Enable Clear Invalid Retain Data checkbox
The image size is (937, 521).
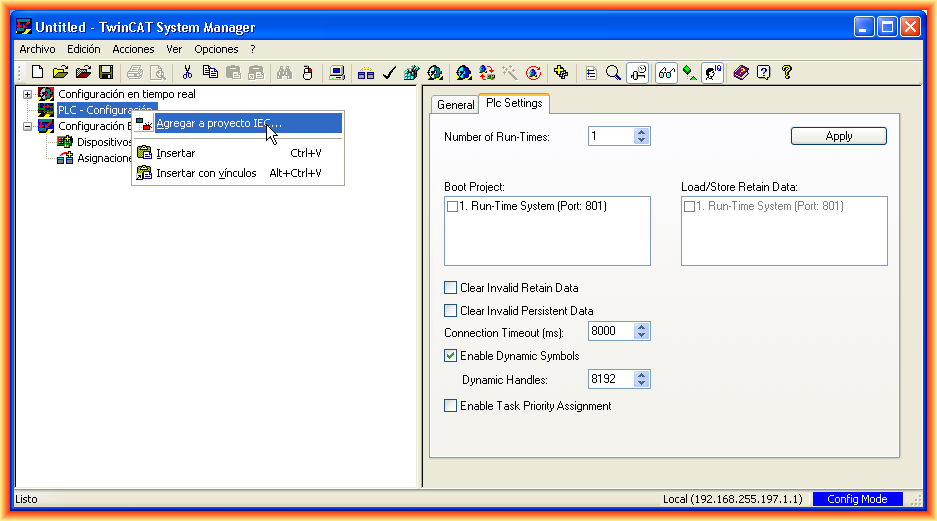(x=450, y=288)
